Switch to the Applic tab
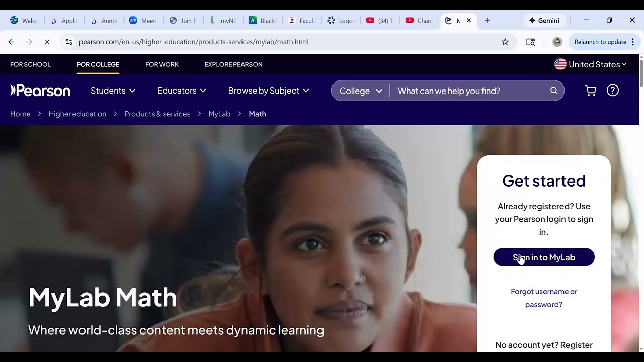Viewport: 644px width, 362px height. point(64,20)
